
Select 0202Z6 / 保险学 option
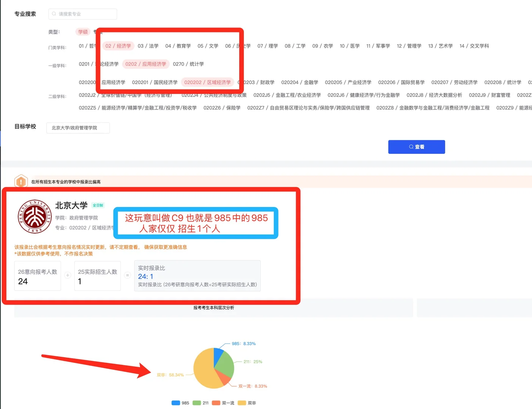222,108
